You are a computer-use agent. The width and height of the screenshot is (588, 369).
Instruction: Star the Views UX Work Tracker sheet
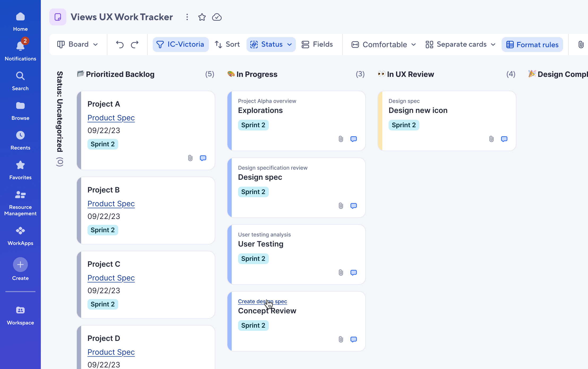tap(202, 17)
